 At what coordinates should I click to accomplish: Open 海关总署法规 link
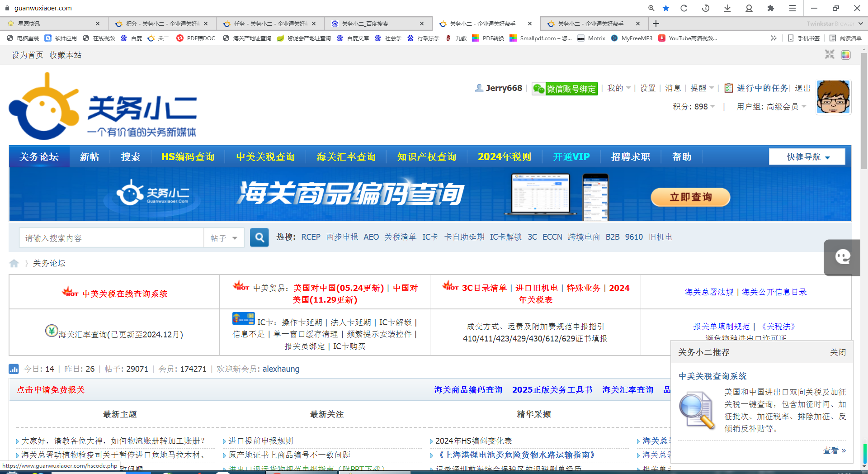pyautogui.click(x=709, y=292)
